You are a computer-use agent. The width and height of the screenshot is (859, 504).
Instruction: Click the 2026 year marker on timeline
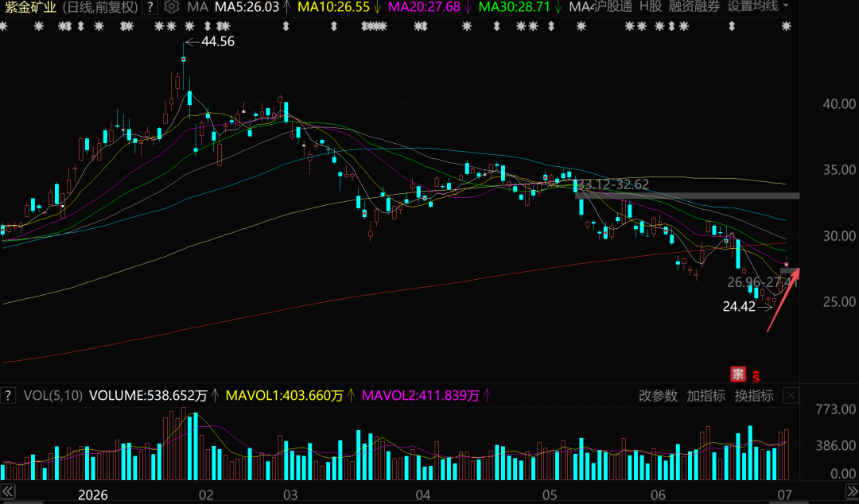point(92,495)
